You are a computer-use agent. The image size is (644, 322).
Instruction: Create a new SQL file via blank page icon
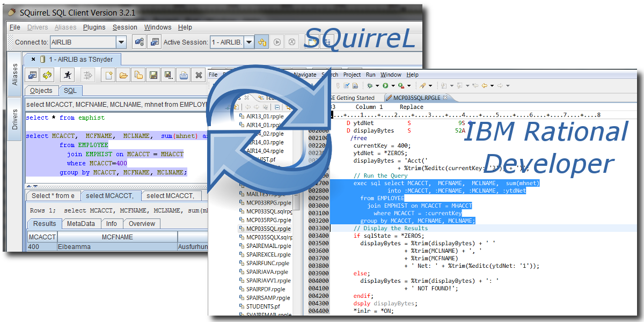click(x=108, y=75)
